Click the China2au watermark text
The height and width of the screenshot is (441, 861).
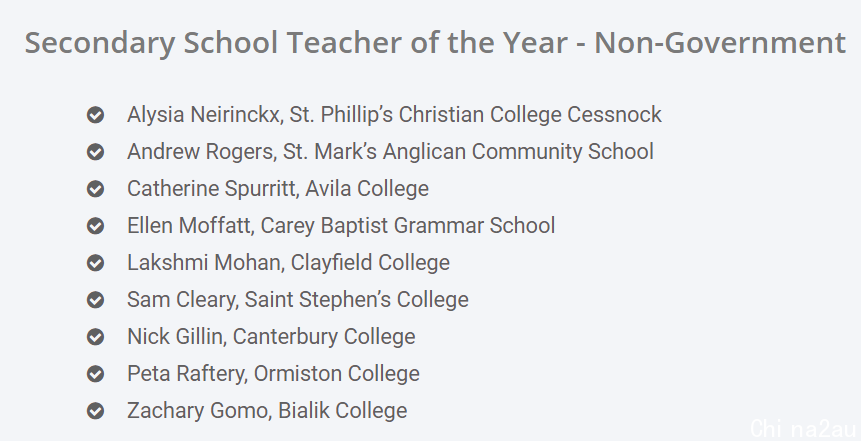click(x=803, y=429)
